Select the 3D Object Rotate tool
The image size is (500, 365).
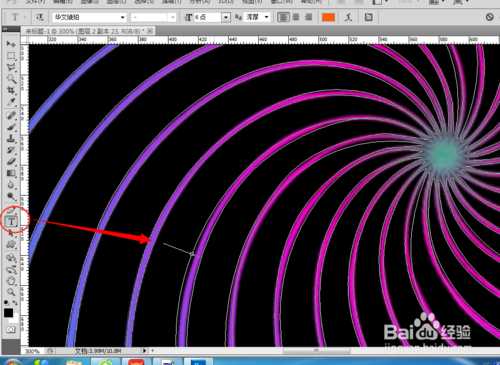[11, 258]
